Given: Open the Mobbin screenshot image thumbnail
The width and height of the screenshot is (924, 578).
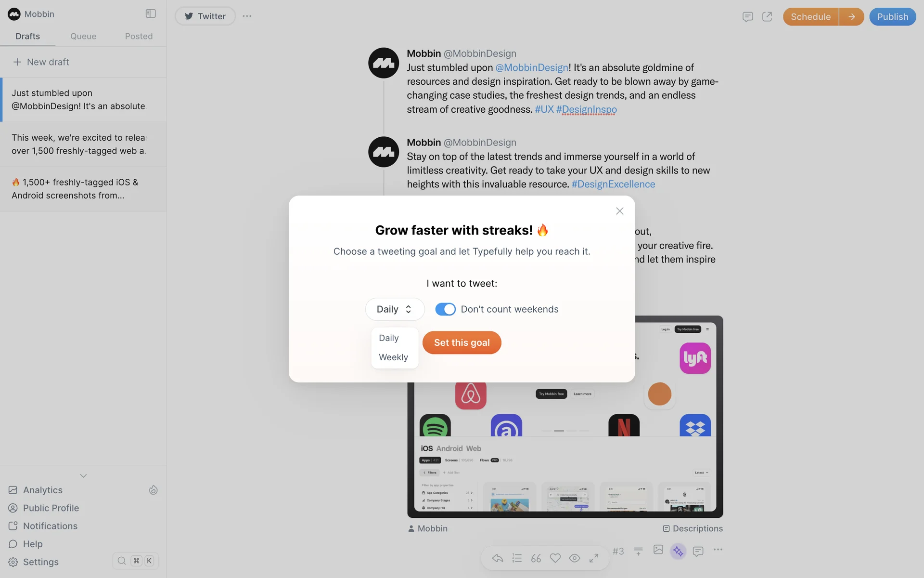Looking at the screenshot, I should tap(565, 417).
